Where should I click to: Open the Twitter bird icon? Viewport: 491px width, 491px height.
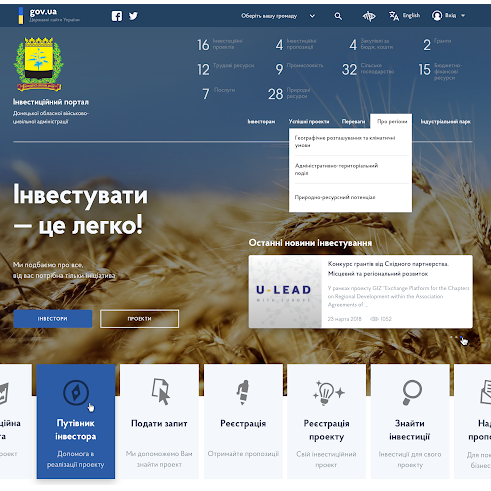pos(133,16)
